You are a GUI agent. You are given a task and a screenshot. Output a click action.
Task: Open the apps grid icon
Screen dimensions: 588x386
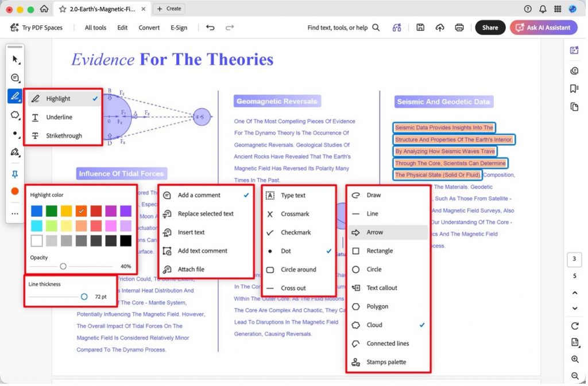coord(558,9)
